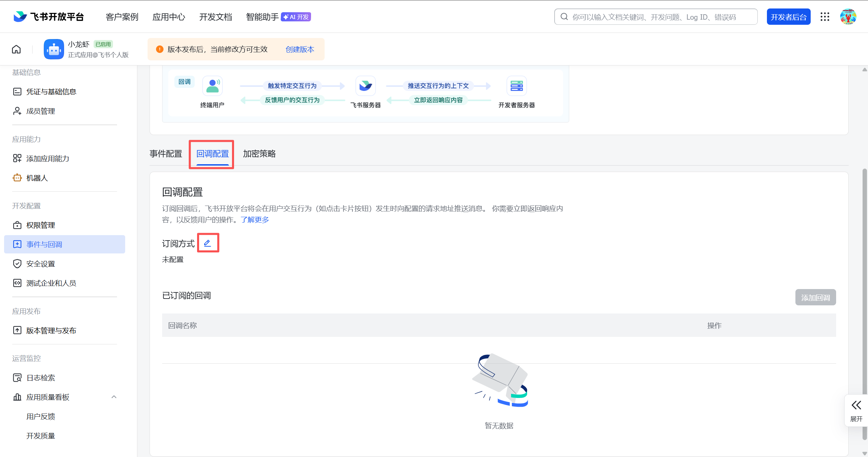The image size is (868, 457).
Task: Open 日志检索 in the sidebar
Action: 41,378
